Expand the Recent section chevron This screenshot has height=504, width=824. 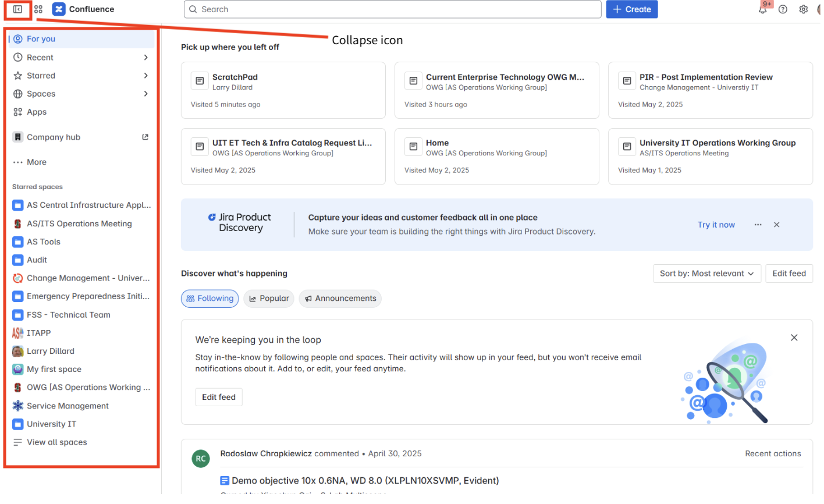pyautogui.click(x=145, y=57)
